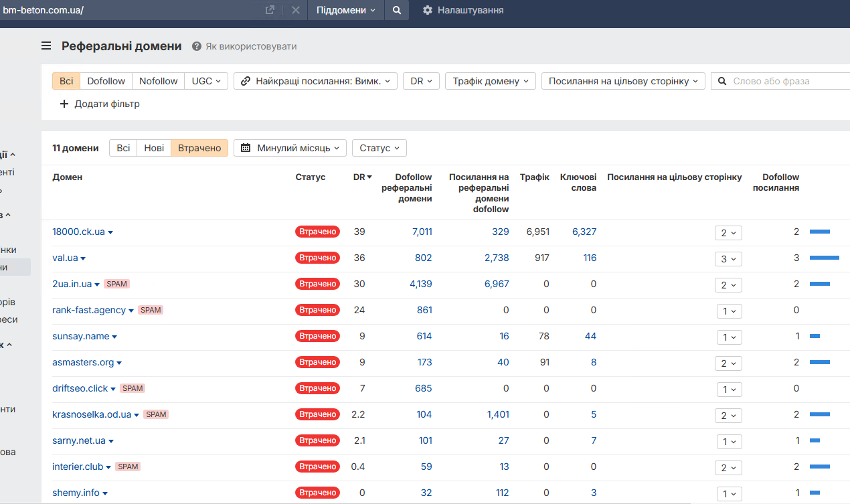Select the Nofollow link type filter
The height and width of the screenshot is (504, 850).
click(x=158, y=81)
